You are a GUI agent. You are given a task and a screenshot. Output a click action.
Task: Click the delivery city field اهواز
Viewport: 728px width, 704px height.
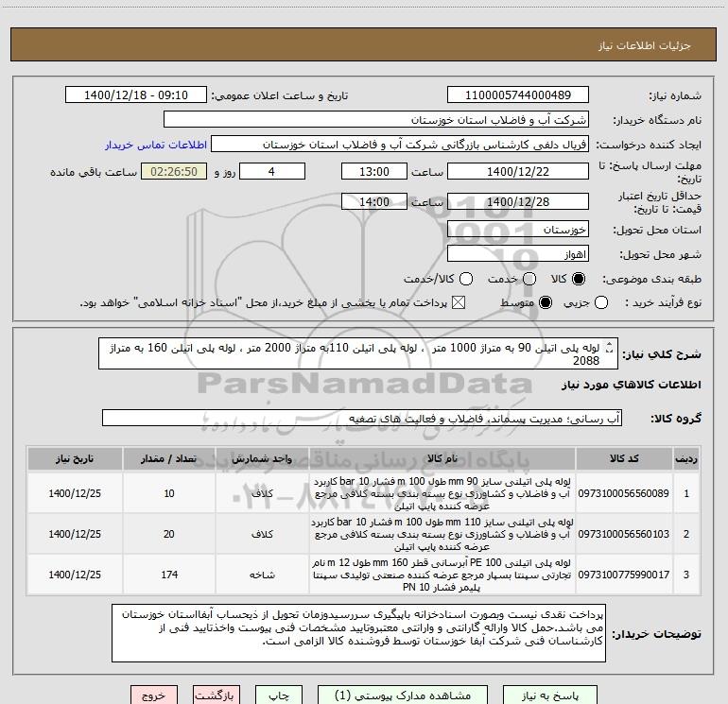[x=518, y=254]
